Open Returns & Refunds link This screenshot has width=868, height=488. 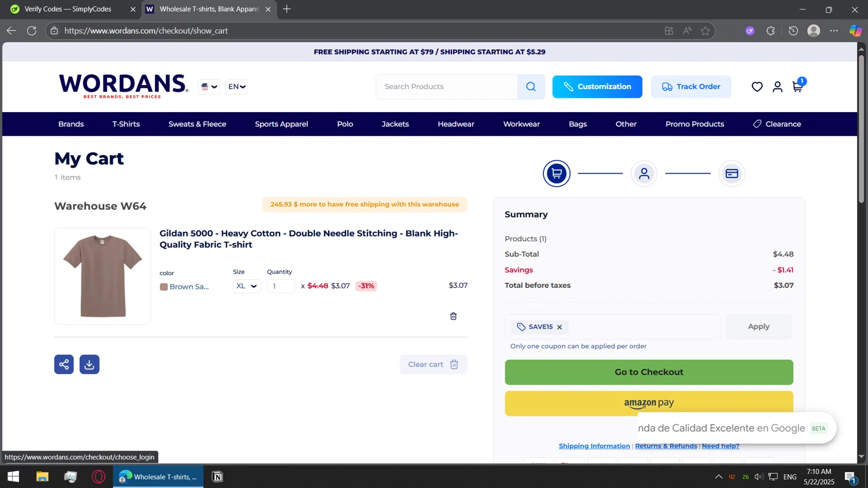pyautogui.click(x=666, y=446)
